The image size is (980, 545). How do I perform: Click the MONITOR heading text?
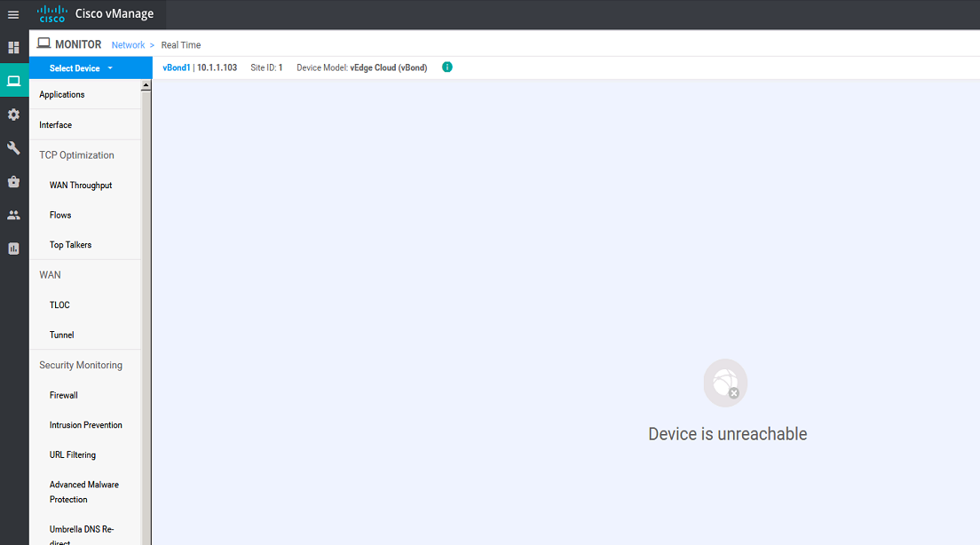pyautogui.click(x=78, y=44)
